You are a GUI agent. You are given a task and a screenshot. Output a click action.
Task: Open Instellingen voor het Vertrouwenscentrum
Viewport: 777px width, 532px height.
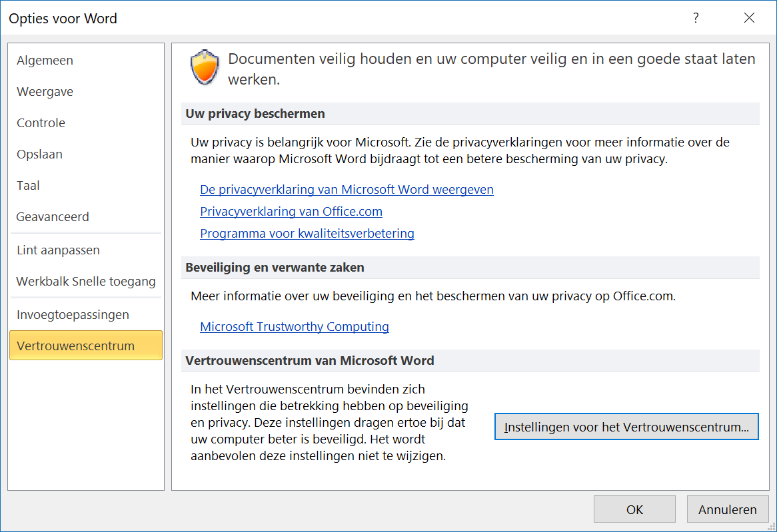point(626,427)
